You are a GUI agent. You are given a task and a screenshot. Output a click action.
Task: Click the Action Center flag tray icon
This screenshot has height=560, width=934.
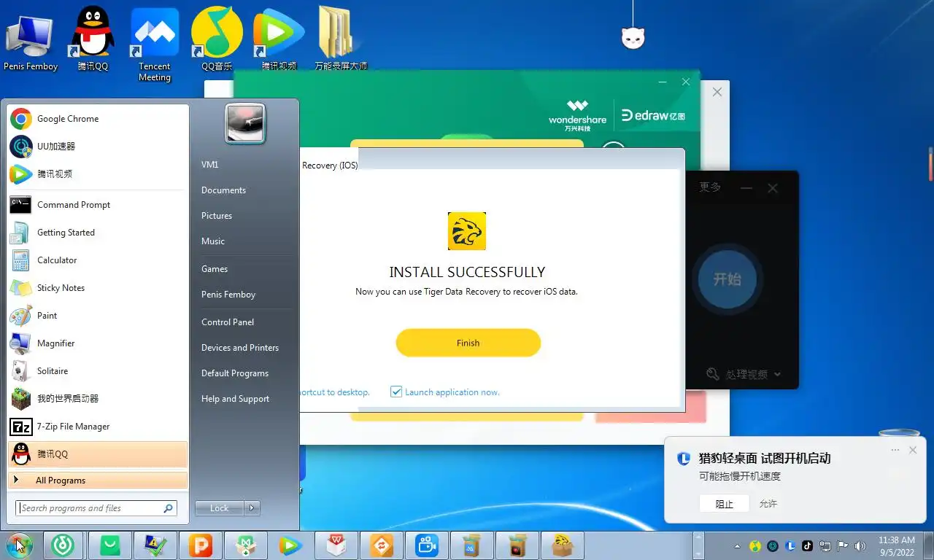click(x=843, y=545)
